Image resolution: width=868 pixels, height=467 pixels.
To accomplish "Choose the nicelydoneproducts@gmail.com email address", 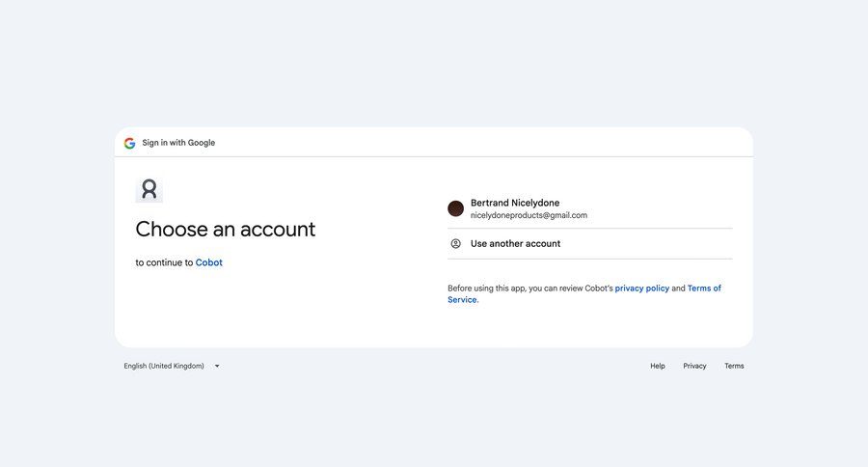I will coord(529,215).
